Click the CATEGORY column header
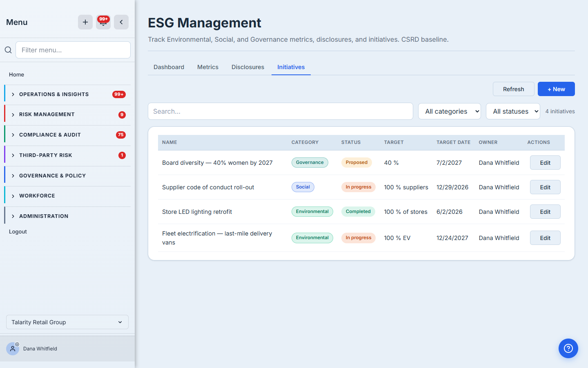 tap(305, 142)
